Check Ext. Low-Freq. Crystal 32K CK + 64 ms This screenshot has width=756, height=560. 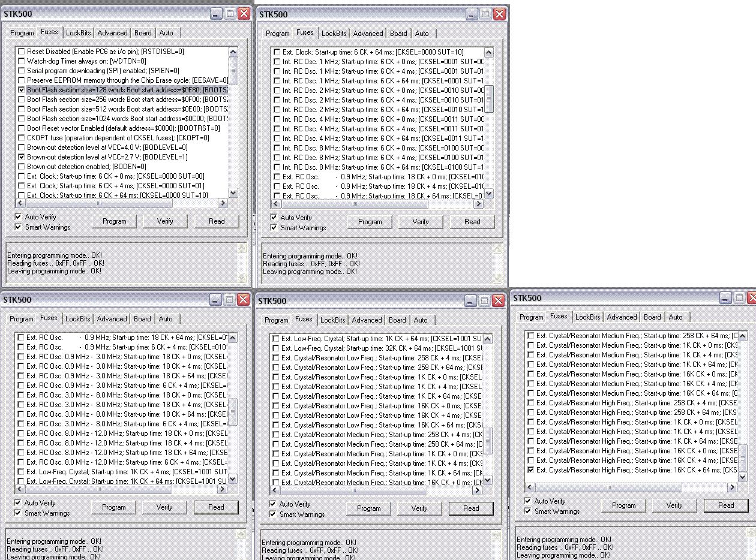pos(276,348)
